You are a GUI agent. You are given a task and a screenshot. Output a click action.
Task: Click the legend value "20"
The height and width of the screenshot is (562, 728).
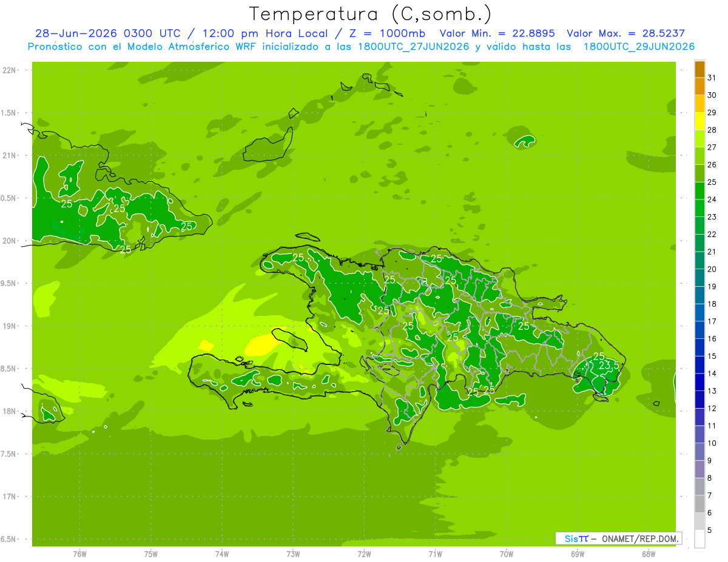click(712, 269)
